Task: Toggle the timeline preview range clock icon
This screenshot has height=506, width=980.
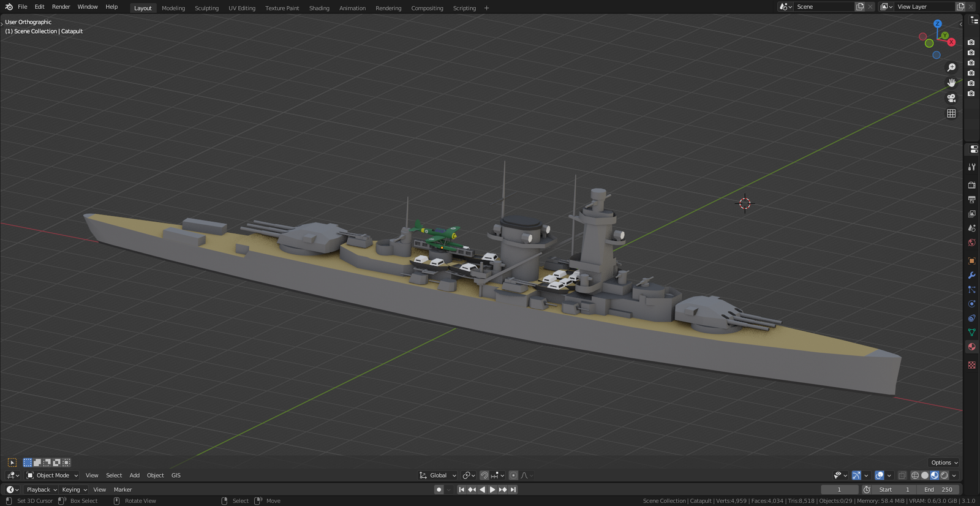Action: [x=867, y=489]
